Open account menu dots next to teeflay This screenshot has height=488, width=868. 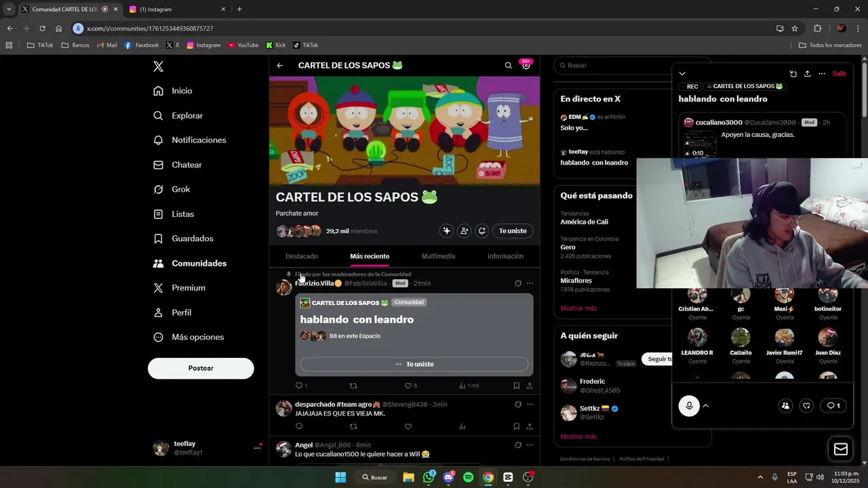(x=257, y=448)
